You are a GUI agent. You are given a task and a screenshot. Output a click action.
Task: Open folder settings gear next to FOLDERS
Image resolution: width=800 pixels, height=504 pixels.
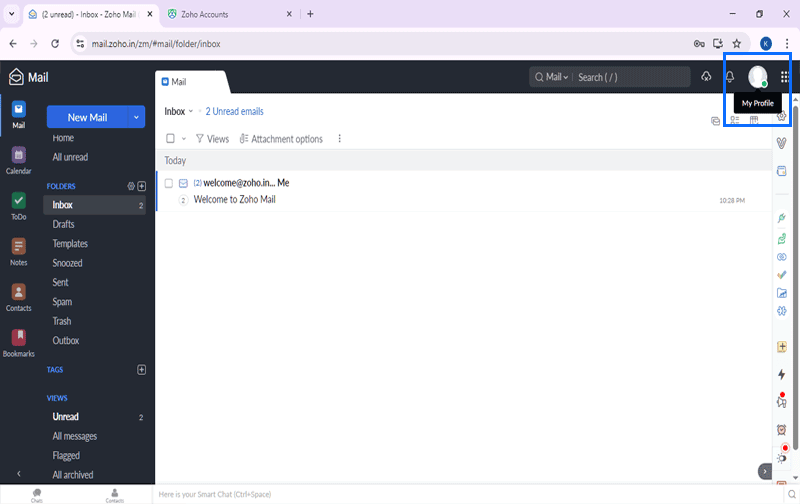[131, 186]
